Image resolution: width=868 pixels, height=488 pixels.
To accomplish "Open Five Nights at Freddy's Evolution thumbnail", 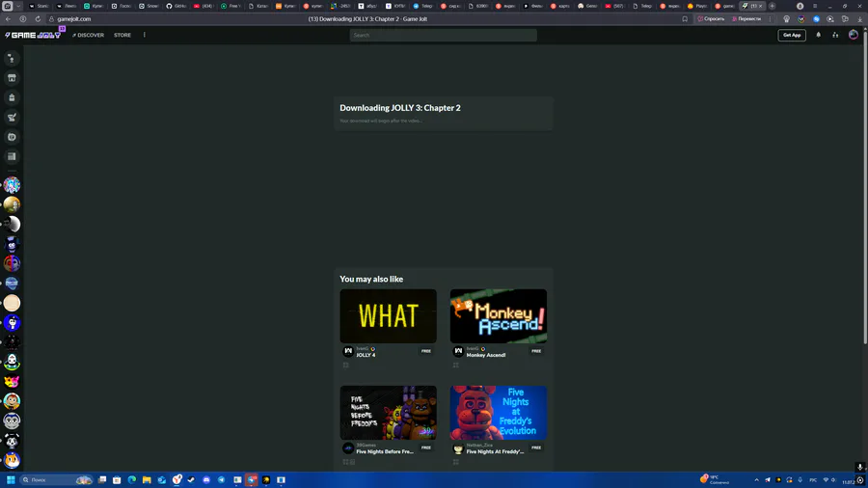I will (x=499, y=413).
